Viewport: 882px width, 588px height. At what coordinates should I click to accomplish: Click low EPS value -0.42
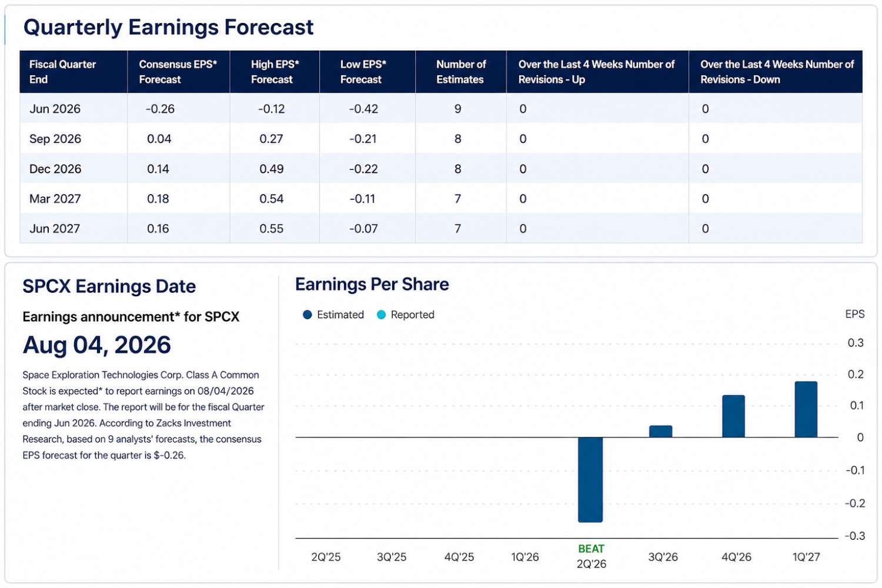363,109
